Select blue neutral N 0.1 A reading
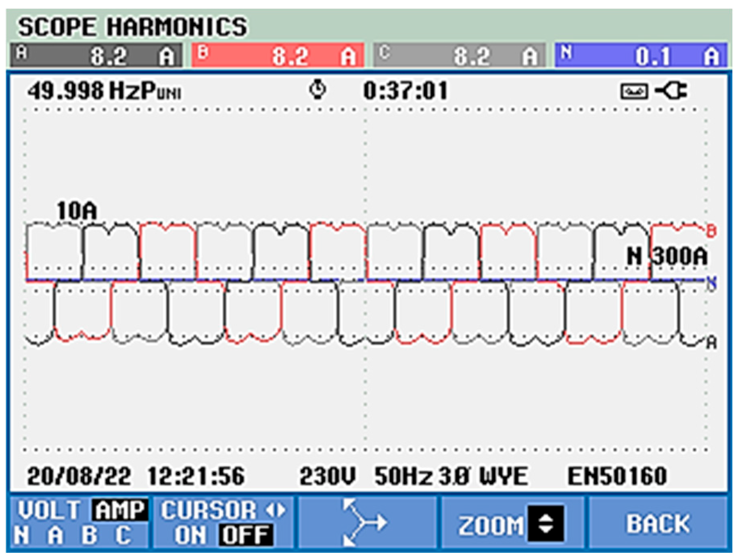The width and height of the screenshot is (740, 560). pyautogui.click(x=641, y=55)
